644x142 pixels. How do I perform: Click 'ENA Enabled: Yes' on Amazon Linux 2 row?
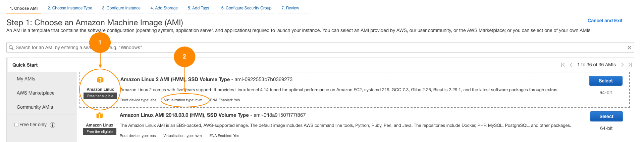coord(225,100)
